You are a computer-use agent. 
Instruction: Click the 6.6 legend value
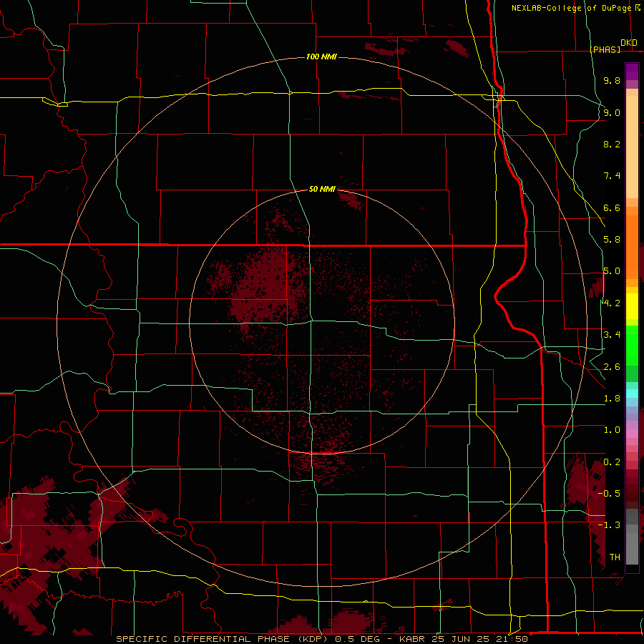pyautogui.click(x=612, y=208)
